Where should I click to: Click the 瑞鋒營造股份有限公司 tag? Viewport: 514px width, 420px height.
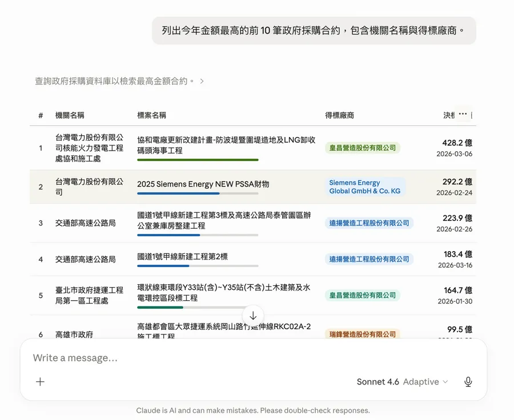coord(363,334)
